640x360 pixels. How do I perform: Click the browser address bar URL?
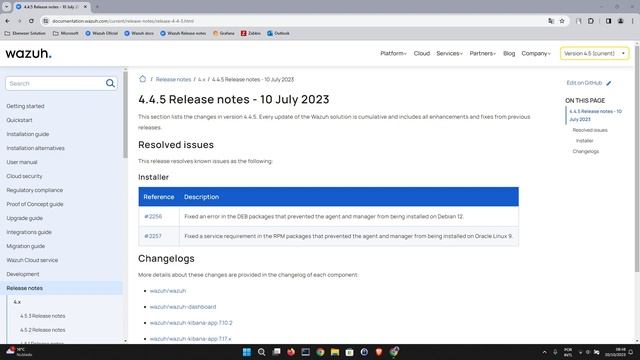tap(122, 21)
